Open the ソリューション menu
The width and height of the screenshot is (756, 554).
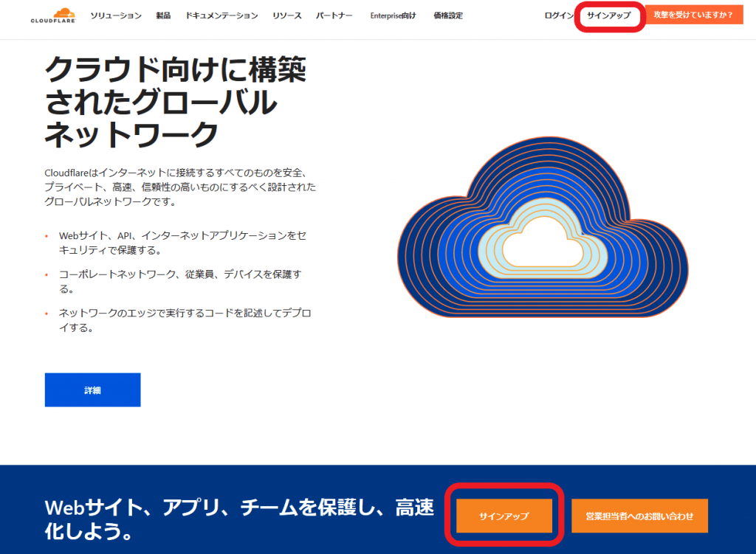[115, 15]
